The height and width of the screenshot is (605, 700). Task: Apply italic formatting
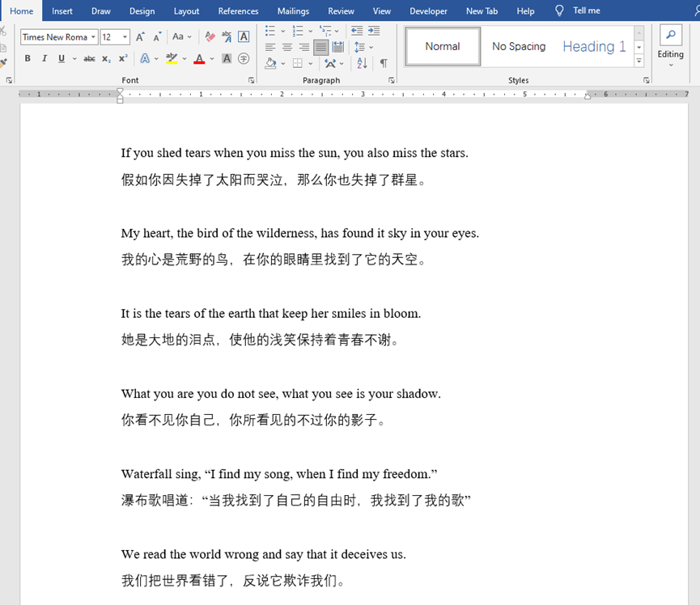pyautogui.click(x=45, y=58)
